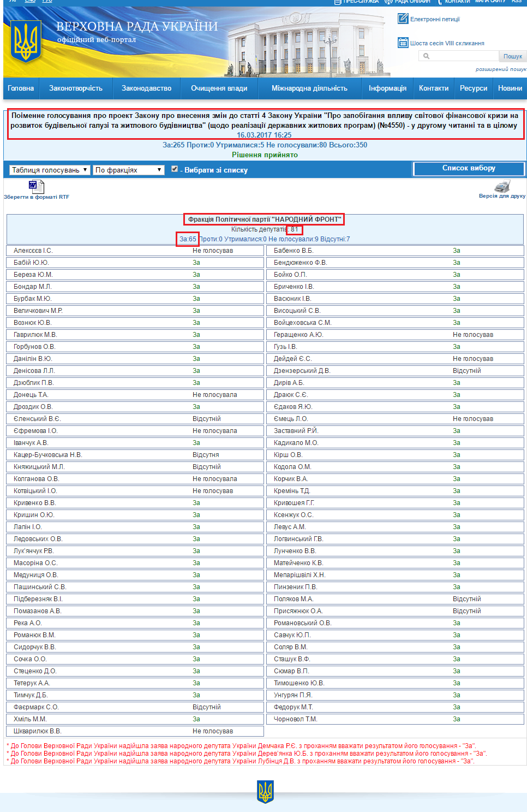
Task: Open the Міжнародна діяльність menu
Action: (309, 88)
